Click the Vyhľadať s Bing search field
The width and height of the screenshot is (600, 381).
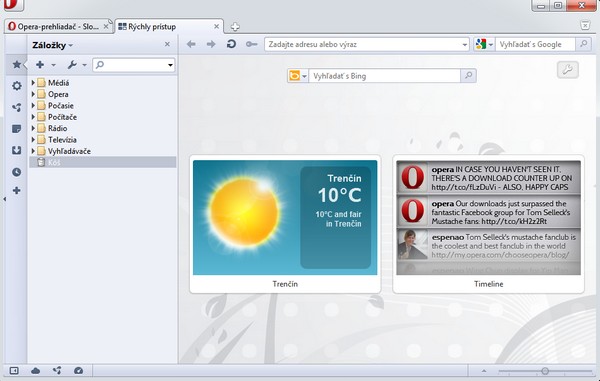coord(385,76)
